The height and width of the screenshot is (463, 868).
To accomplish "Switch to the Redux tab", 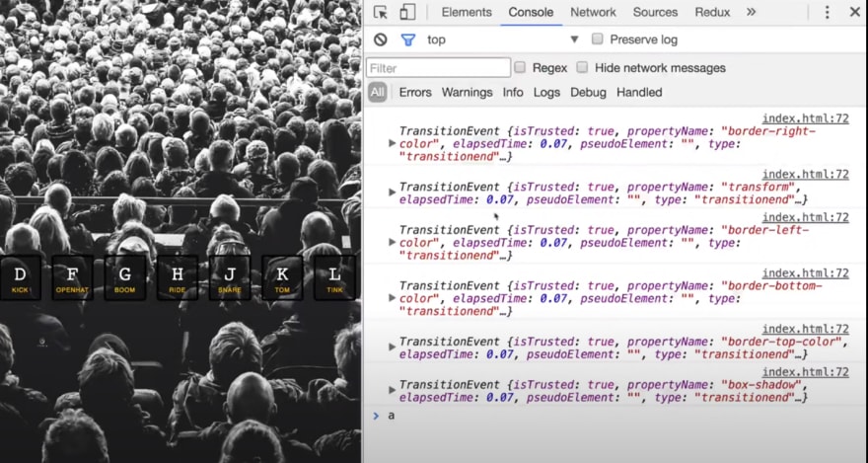I will (712, 12).
